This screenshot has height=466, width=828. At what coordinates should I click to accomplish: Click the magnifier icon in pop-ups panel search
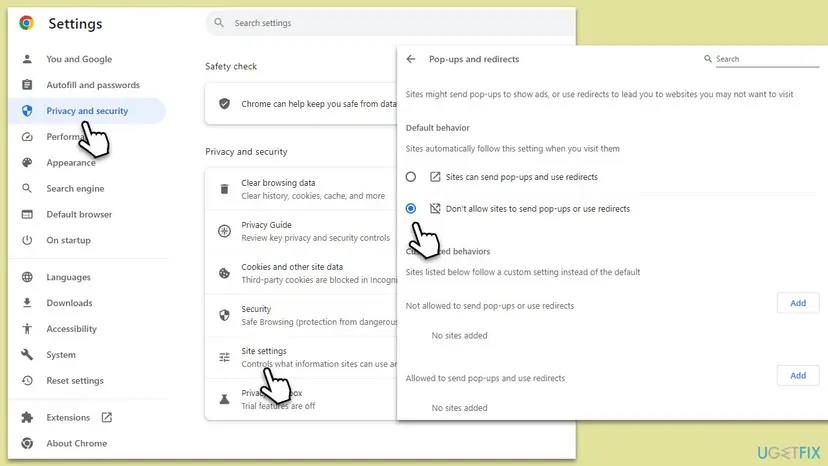708,59
